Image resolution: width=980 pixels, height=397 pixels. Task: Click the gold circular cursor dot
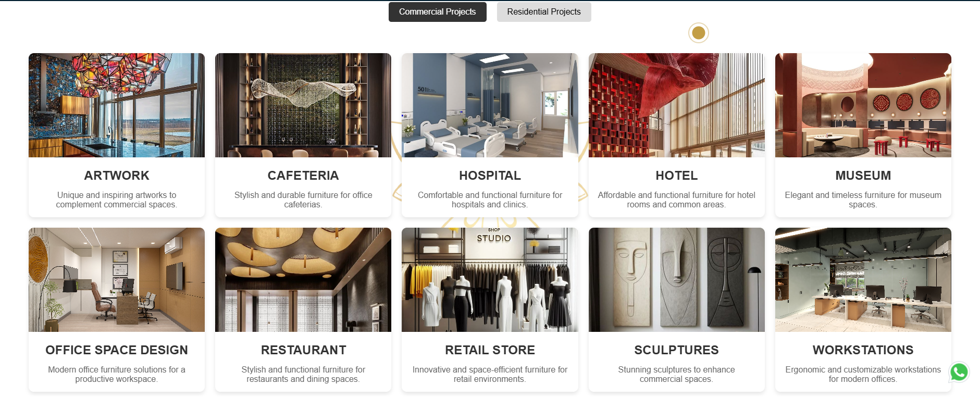coord(698,33)
